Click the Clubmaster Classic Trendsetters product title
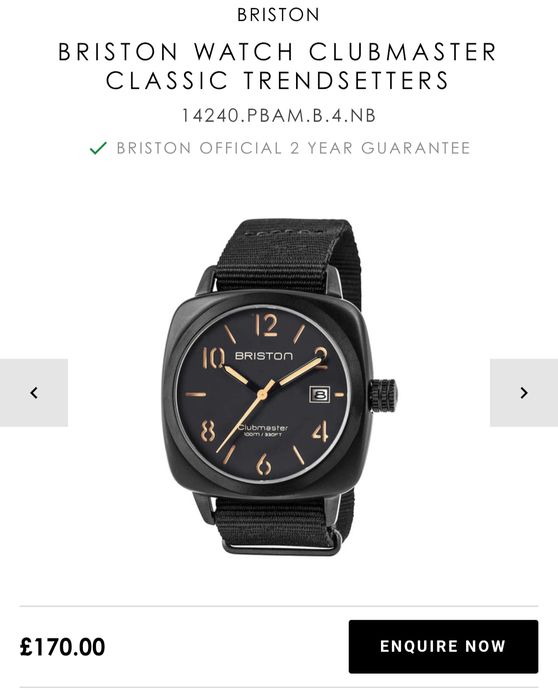This screenshot has width=558, height=699. (x=278, y=66)
